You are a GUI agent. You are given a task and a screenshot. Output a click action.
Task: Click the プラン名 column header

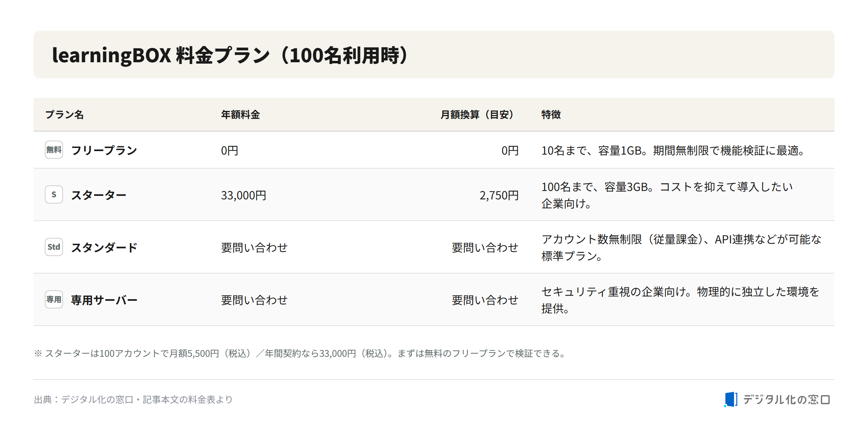pyautogui.click(x=64, y=115)
